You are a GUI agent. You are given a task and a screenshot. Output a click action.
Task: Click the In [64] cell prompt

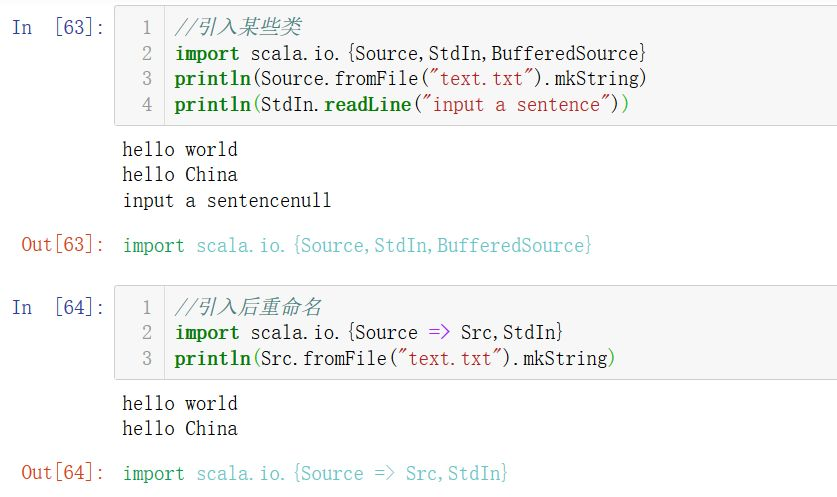click(57, 307)
